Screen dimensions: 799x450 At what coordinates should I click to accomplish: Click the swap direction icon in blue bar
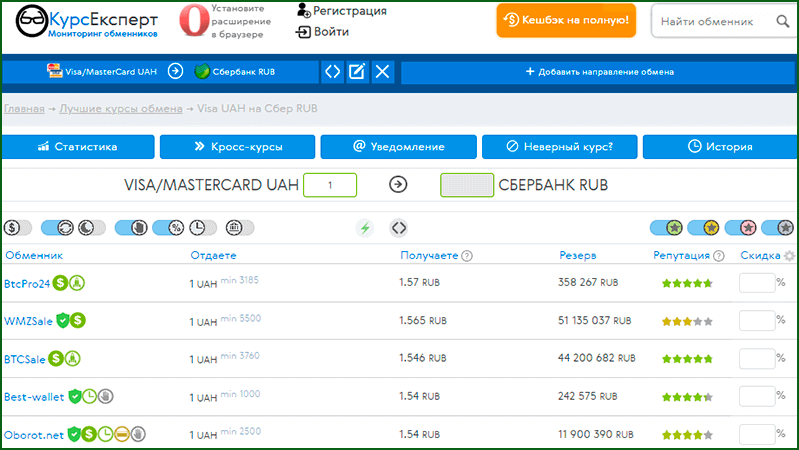click(x=333, y=72)
